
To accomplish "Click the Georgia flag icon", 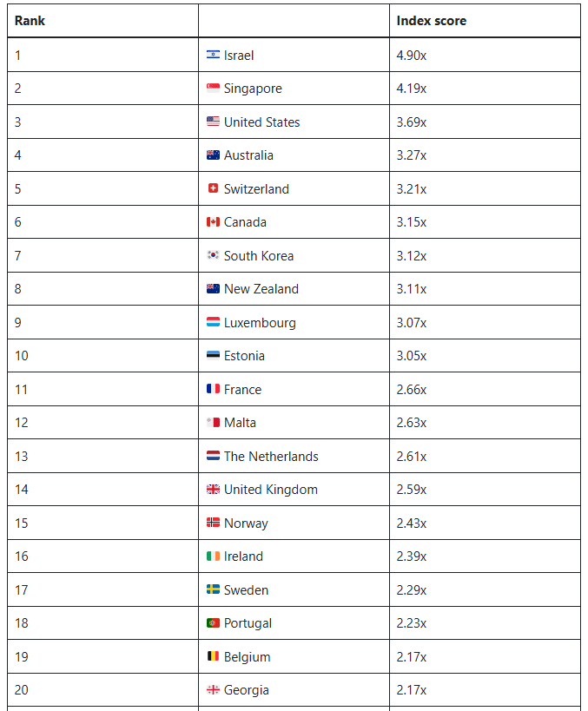I will (x=213, y=690).
